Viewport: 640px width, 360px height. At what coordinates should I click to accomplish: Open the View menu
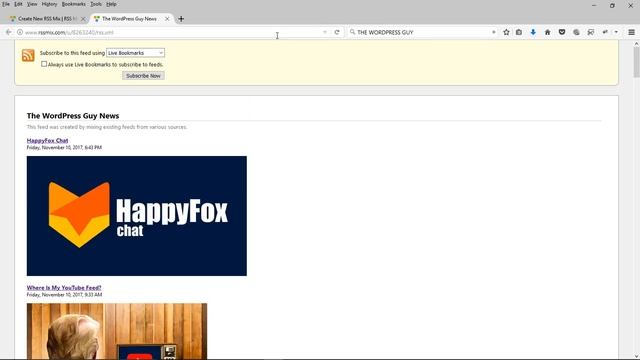click(x=32, y=4)
